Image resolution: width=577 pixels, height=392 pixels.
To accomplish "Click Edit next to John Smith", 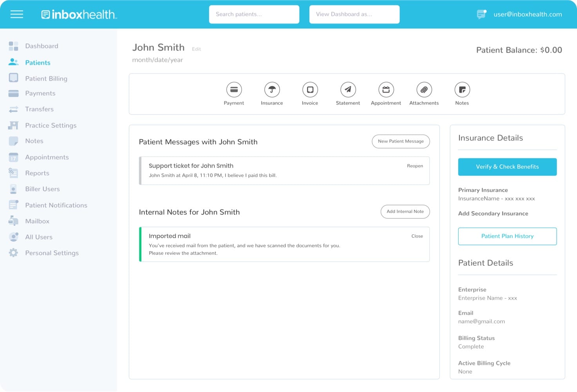I will (x=196, y=49).
